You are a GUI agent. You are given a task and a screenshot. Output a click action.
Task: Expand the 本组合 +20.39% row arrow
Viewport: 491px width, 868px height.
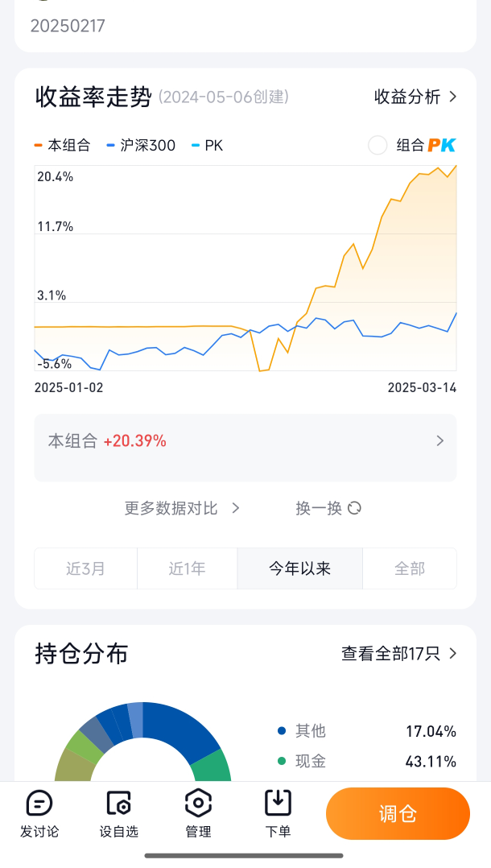(x=440, y=440)
